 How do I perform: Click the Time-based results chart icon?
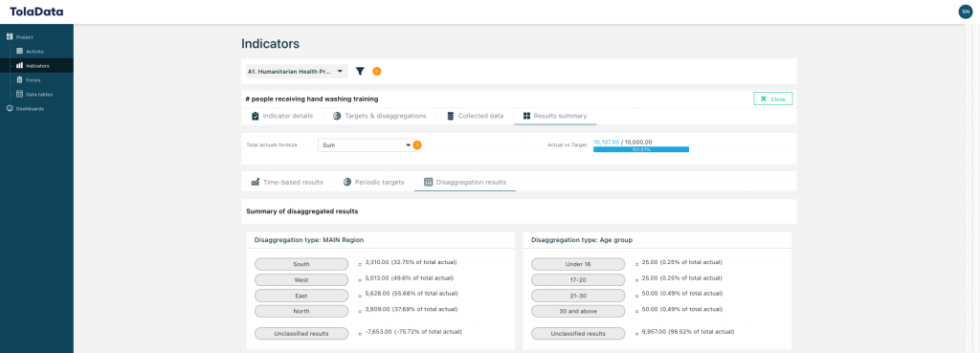coord(255,183)
